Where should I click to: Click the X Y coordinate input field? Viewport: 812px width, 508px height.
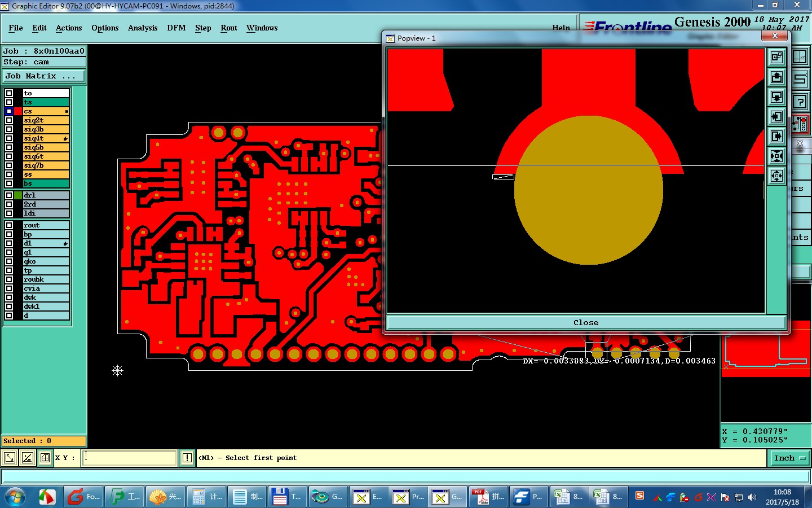click(x=130, y=458)
